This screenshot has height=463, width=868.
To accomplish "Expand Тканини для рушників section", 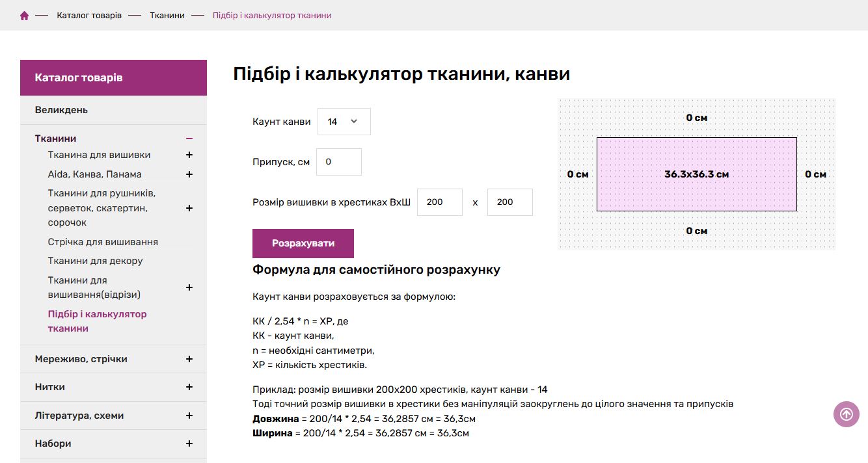I will [189, 208].
